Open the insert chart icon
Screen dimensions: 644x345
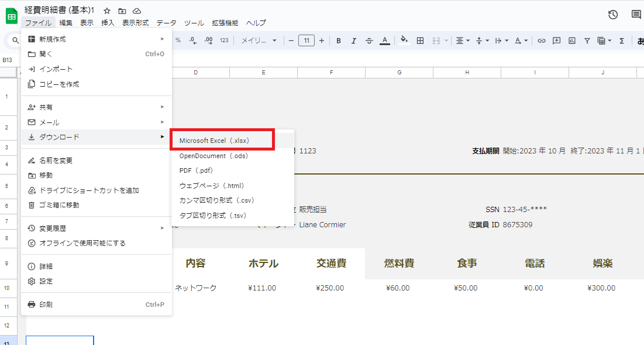[571, 40]
